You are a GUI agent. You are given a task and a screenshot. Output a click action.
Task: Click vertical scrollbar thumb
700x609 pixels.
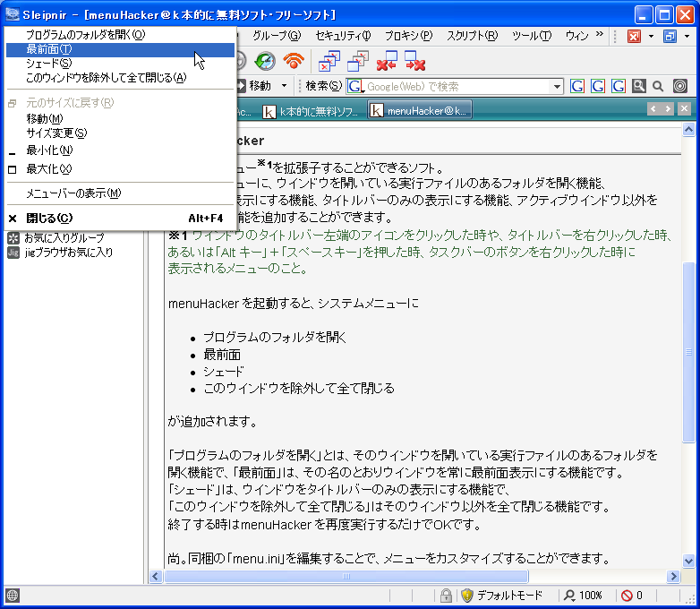coord(688,352)
